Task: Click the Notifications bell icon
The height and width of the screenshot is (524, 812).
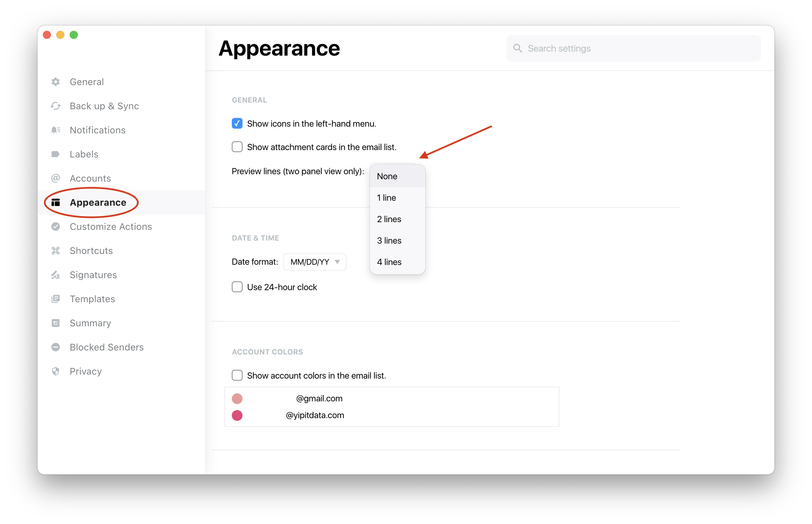Action: (x=56, y=130)
